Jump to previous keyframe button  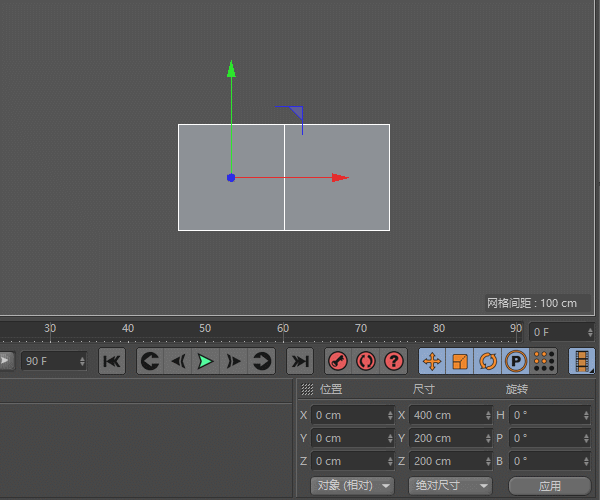[150, 361]
